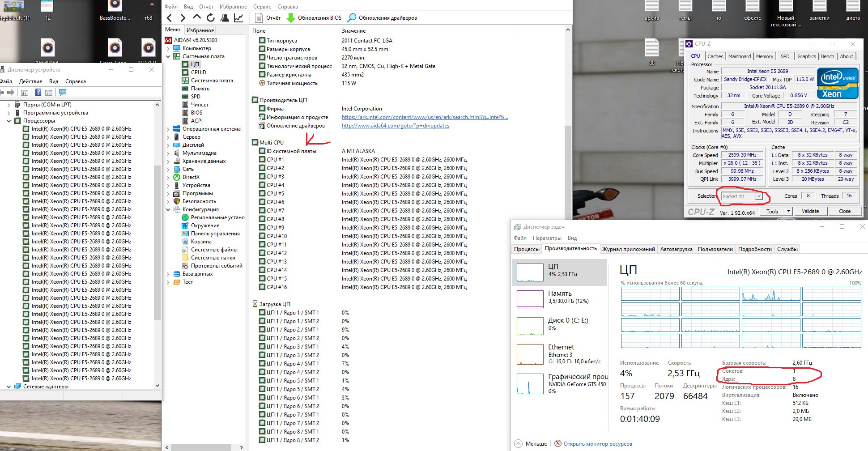The width and height of the screenshot is (868, 451).
Task: Switch to the Bench tab in CPU-Z
Action: pos(827,56)
